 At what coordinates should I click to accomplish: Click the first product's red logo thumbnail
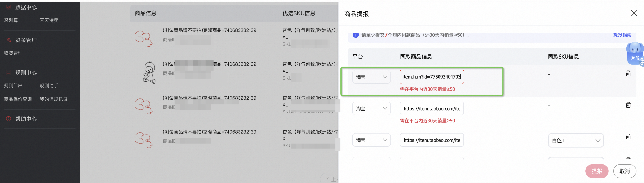click(143, 38)
